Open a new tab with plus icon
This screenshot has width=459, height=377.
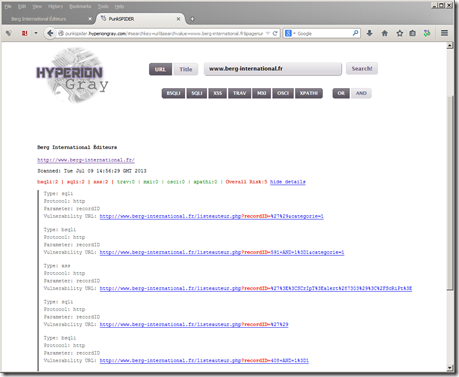coord(192,19)
